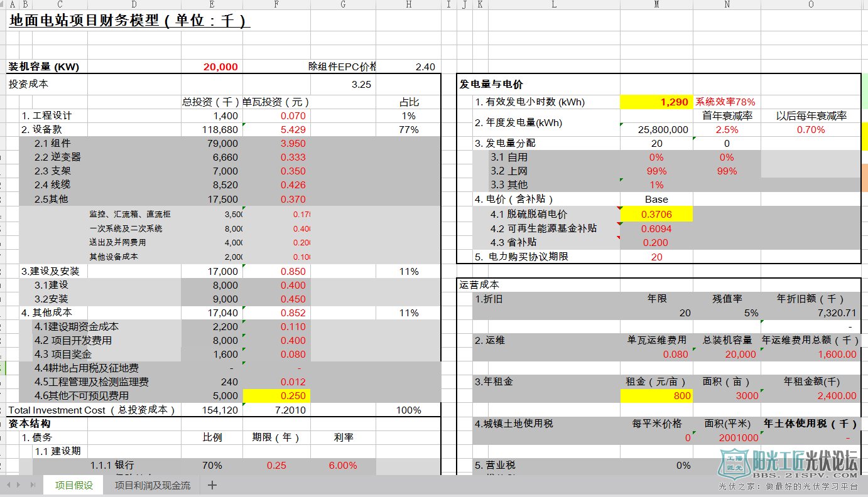Screen dimensions: 868x497
Task: Select the title cell 地面电站项目财务模型
Action: tap(130, 21)
